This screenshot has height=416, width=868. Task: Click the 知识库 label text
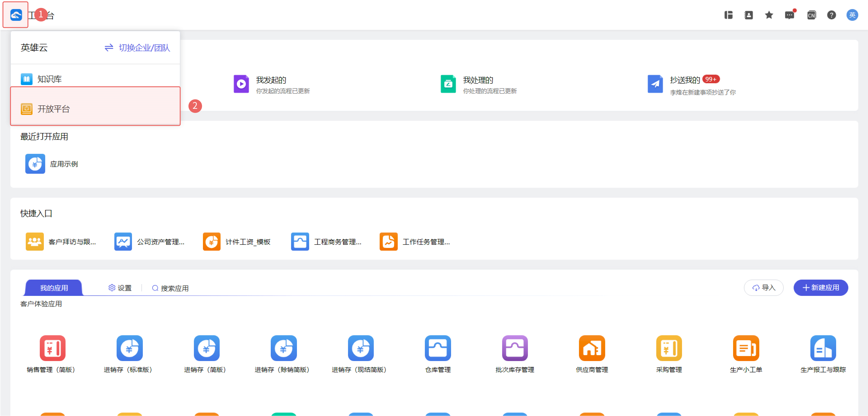point(49,79)
